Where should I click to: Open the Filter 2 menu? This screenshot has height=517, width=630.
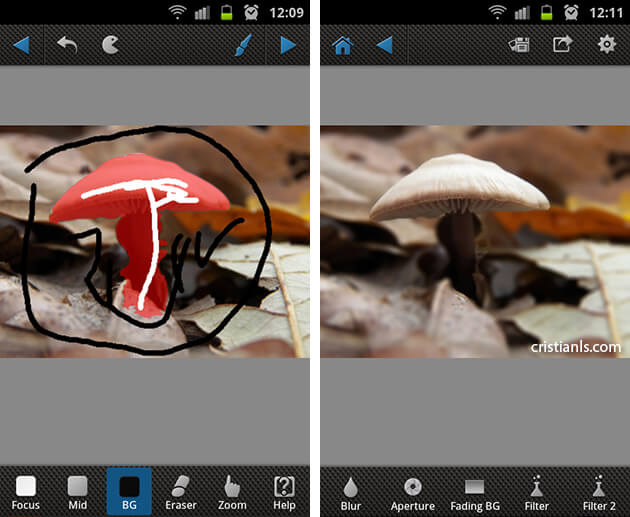click(x=599, y=492)
